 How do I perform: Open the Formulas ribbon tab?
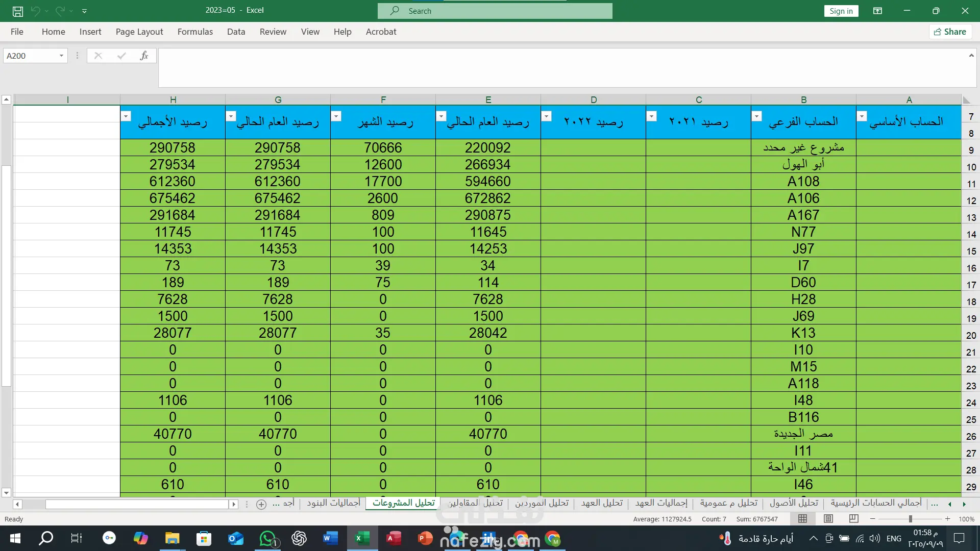point(195,32)
